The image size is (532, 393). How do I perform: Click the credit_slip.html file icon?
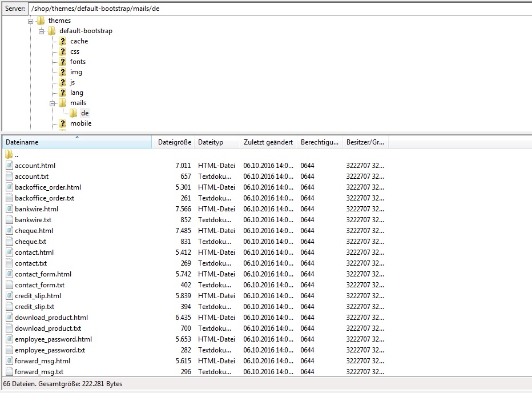coord(10,296)
